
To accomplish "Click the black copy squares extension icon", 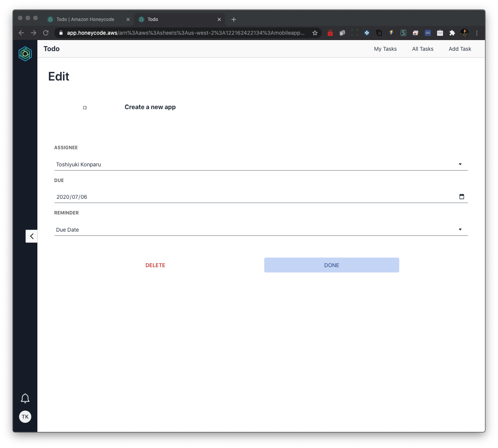I will pyautogui.click(x=379, y=33).
